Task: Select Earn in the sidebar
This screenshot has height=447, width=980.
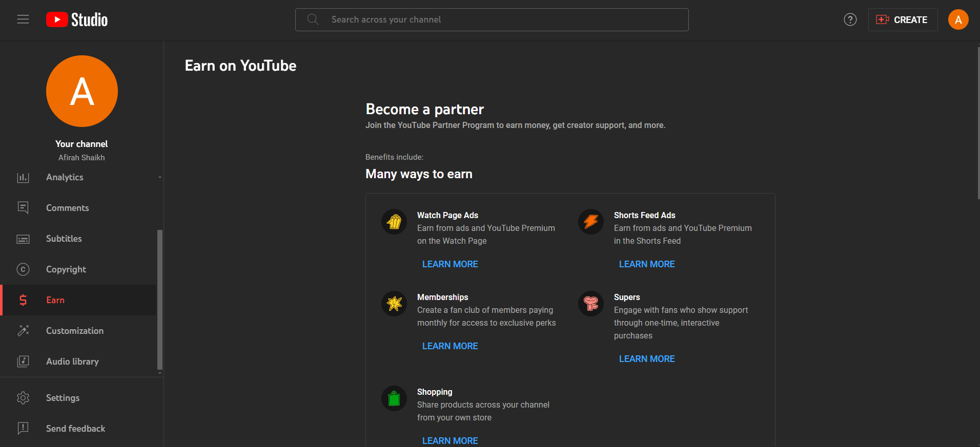Action: coord(78,300)
